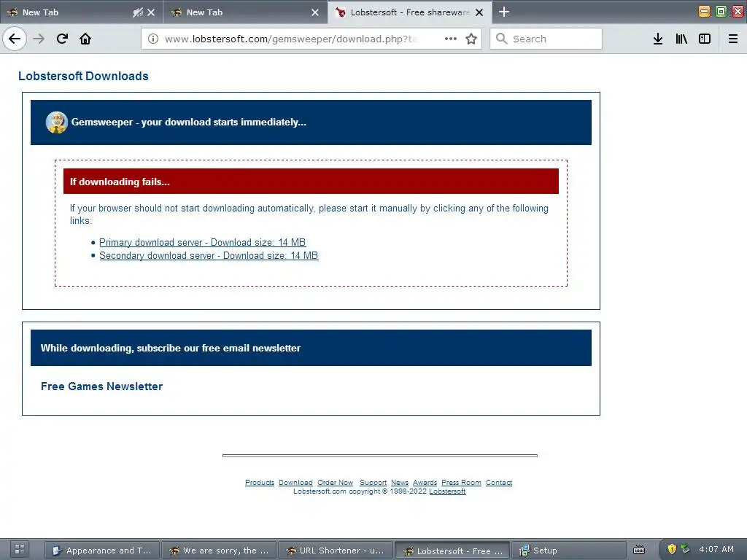Screen dimensions: 747x560
Task: Open a new tab with plus button
Action: (503, 12)
